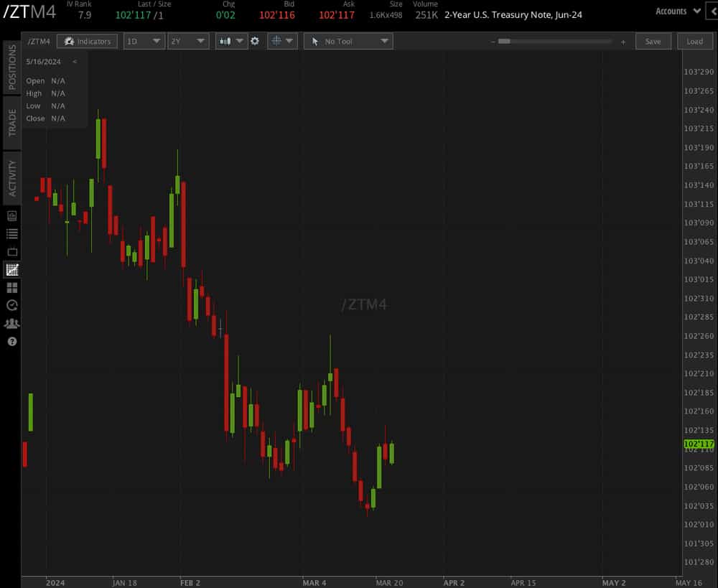Click the Indicators button
The width and height of the screenshot is (718, 588).
coord(87,41)
